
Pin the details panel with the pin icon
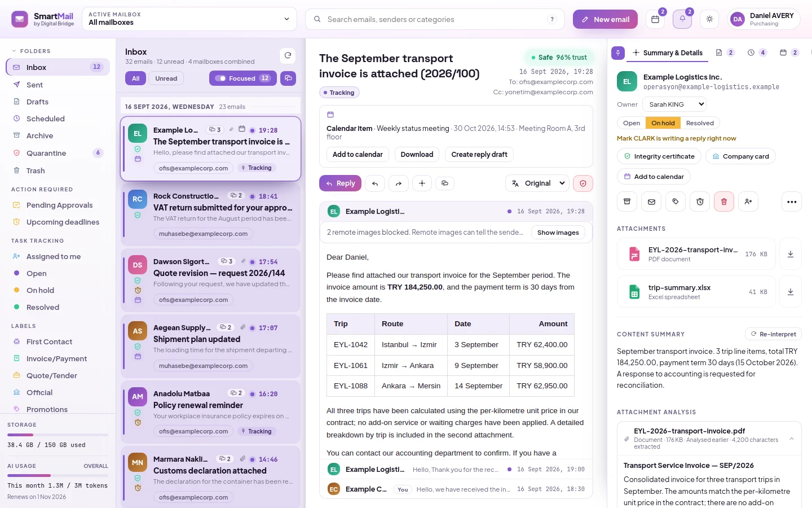click(618, 53)
